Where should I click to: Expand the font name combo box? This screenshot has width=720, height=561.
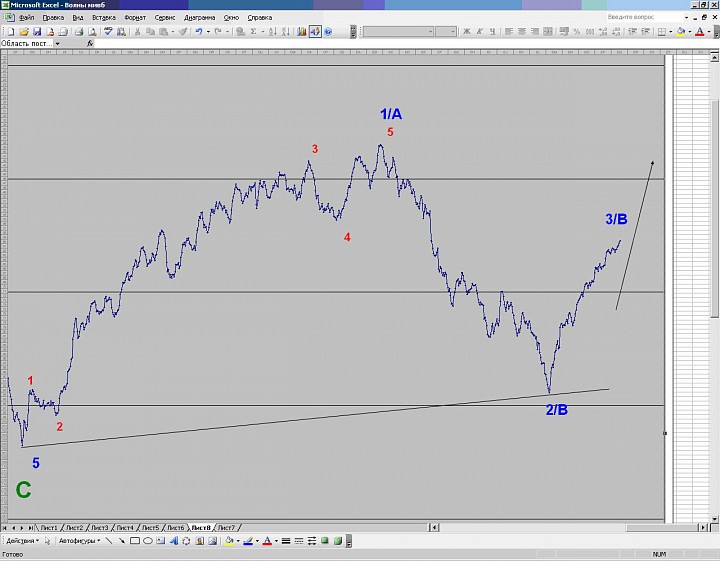(430, 31)
